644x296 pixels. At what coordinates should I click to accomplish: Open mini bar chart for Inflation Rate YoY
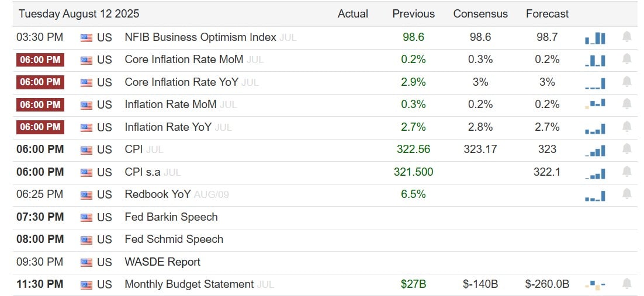595,128
